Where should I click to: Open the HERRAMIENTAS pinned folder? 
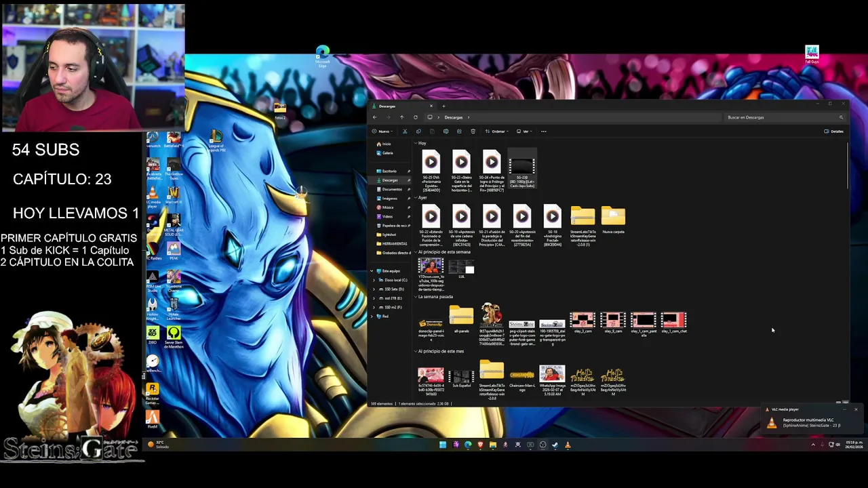click(x=391, y=243)
